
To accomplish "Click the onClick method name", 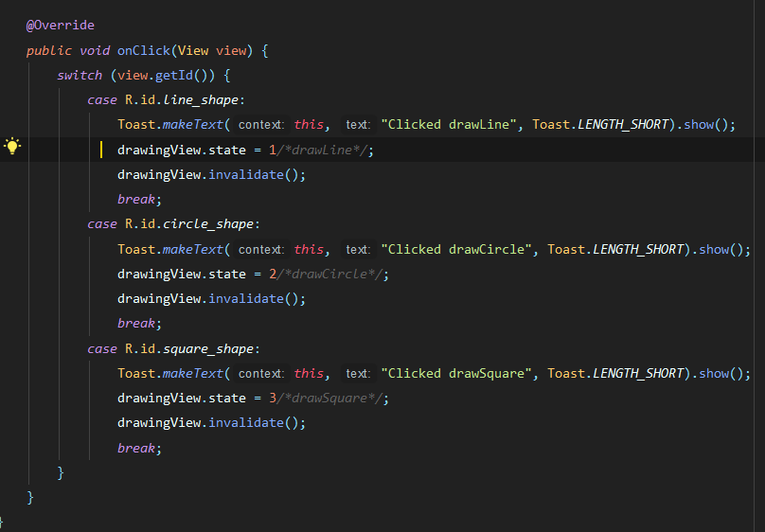I will [x=144, y=51].
